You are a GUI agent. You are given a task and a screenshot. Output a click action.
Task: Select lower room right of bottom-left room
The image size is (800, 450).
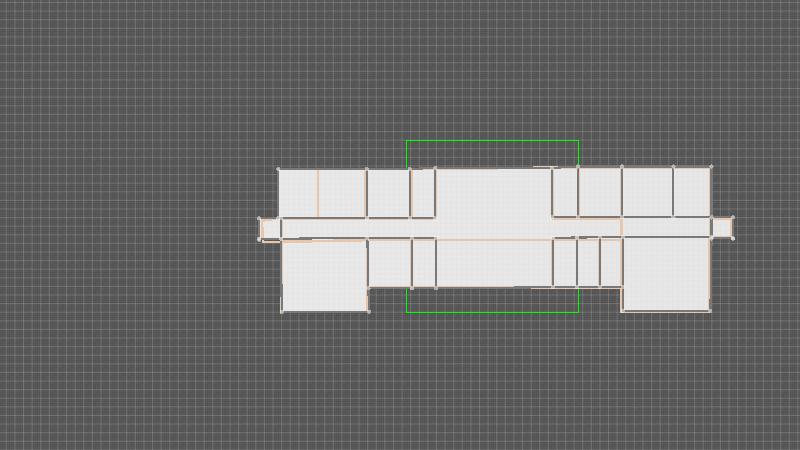point(390,262)
